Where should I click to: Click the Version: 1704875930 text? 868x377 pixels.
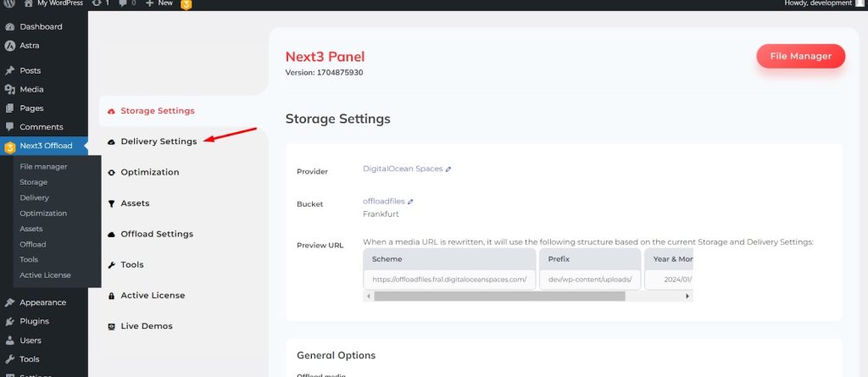click(325, 73)
